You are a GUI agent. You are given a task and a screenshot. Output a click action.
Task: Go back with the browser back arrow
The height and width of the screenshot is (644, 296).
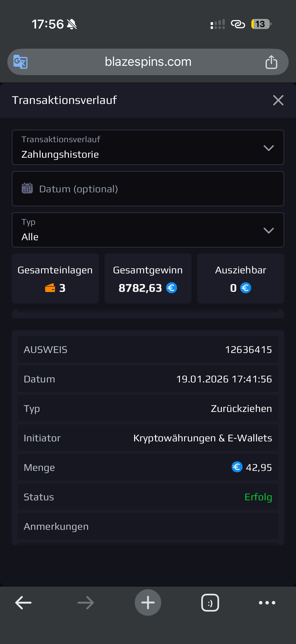[23, 602]
